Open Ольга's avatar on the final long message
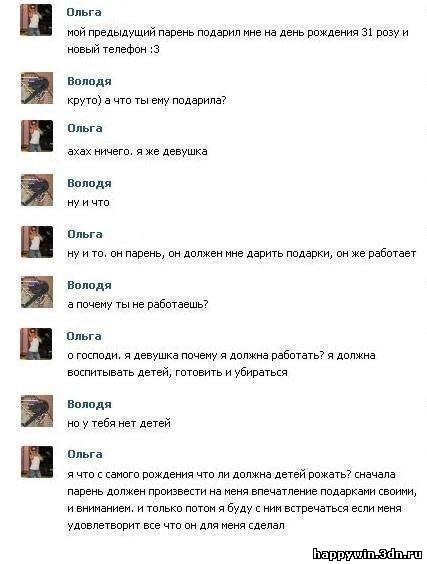Image resolution: width=427 pixels, height=564 pixels. click(x=37, y=462)
